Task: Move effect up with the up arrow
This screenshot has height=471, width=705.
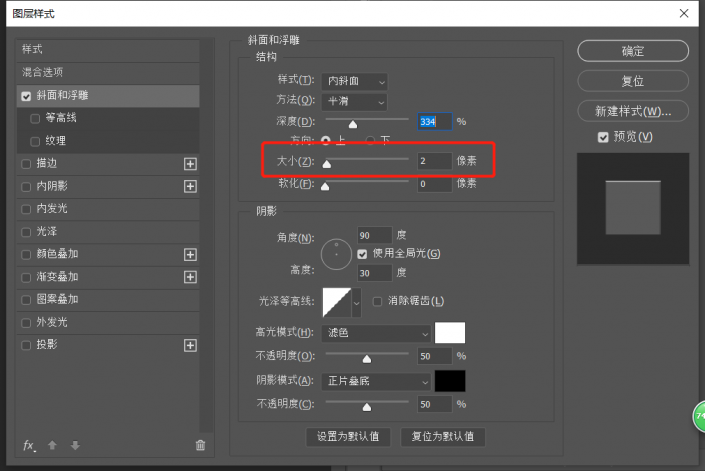Action: [52, 445]
